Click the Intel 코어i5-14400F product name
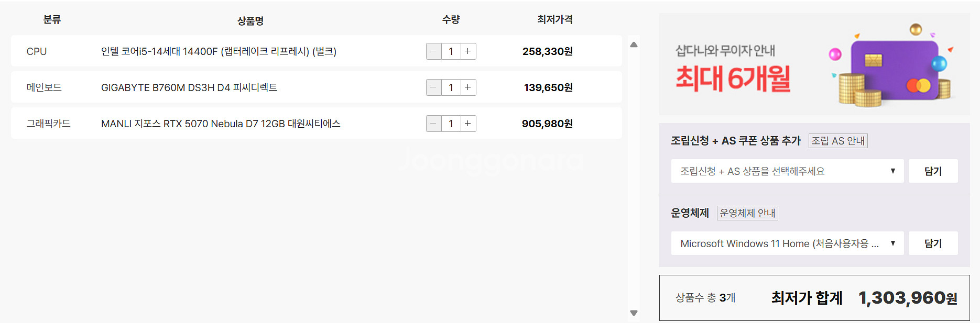 coord(219,51)
